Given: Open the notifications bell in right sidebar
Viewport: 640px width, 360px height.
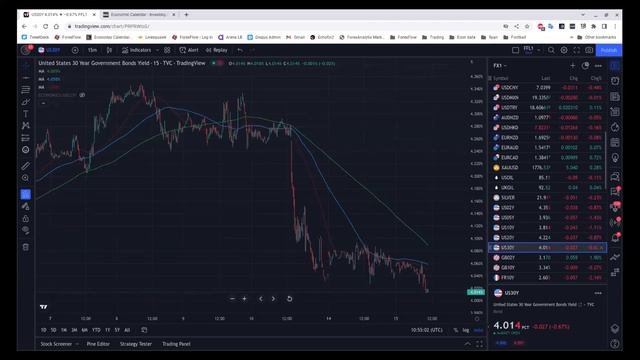Looking at the screenshot, I should (x=615, y=238).
